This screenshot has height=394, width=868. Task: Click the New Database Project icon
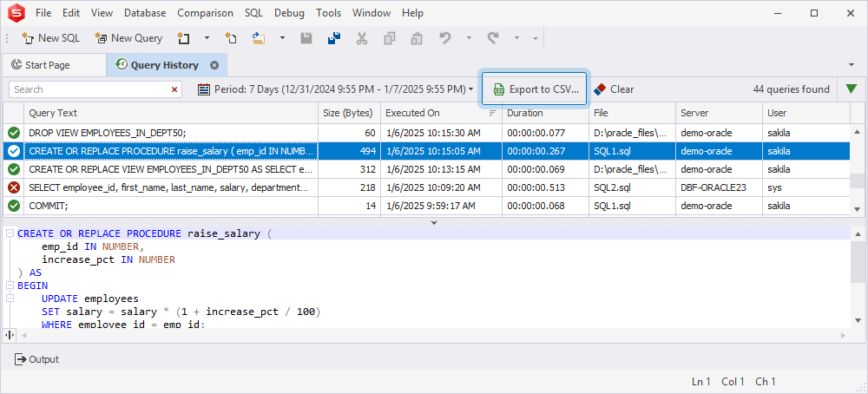pyautogui.click(x=183, y=38)
